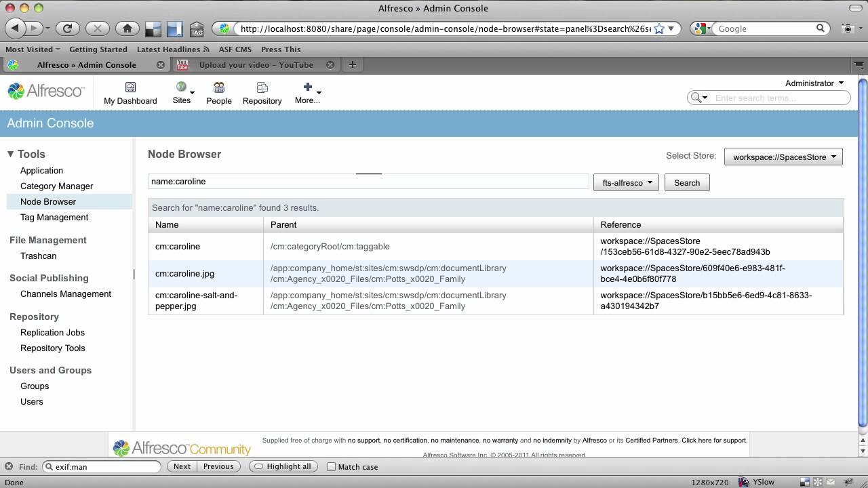The height and width of the screenshot is (488, 868).
Task: Open the More... dropdown menu
Action: point(307,92)
